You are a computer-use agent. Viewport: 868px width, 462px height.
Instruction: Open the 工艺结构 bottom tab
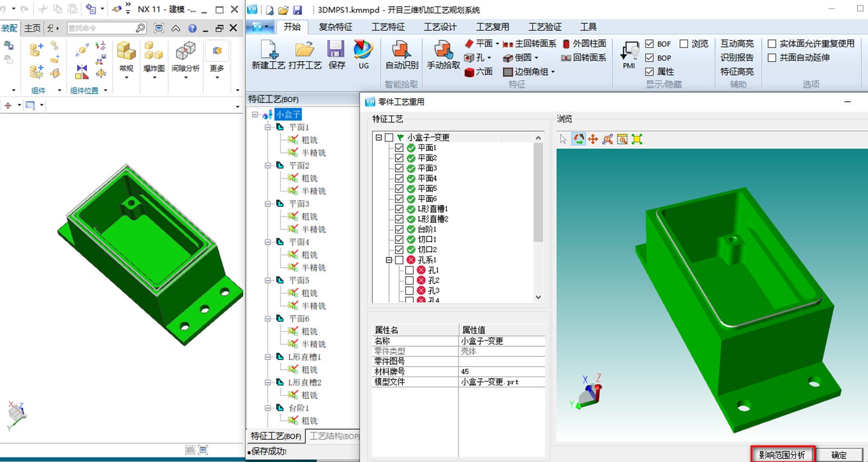tap(334, 436)
